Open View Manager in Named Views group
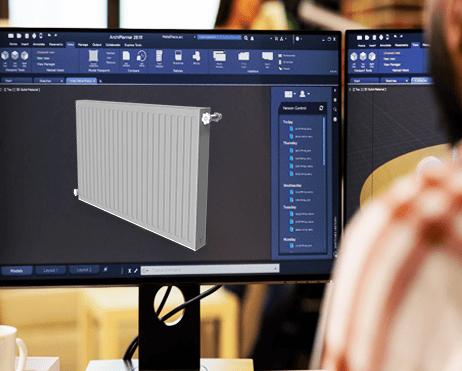 tap(46, 64)
